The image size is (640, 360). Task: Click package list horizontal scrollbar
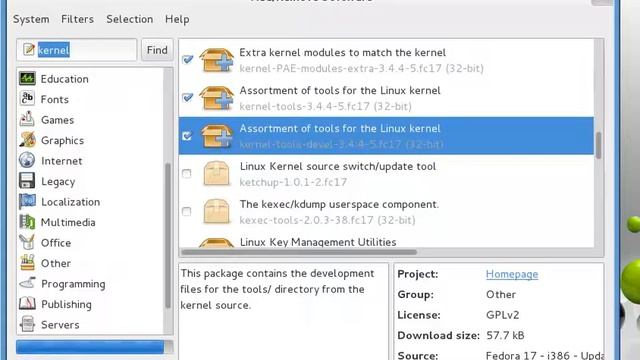point(299,252)
